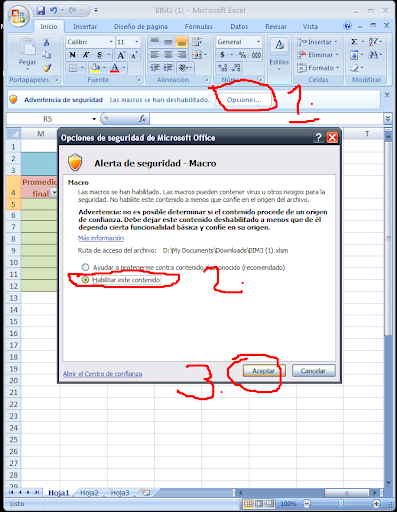Open the Calibri font name dropdown

(x=111, y=42)
